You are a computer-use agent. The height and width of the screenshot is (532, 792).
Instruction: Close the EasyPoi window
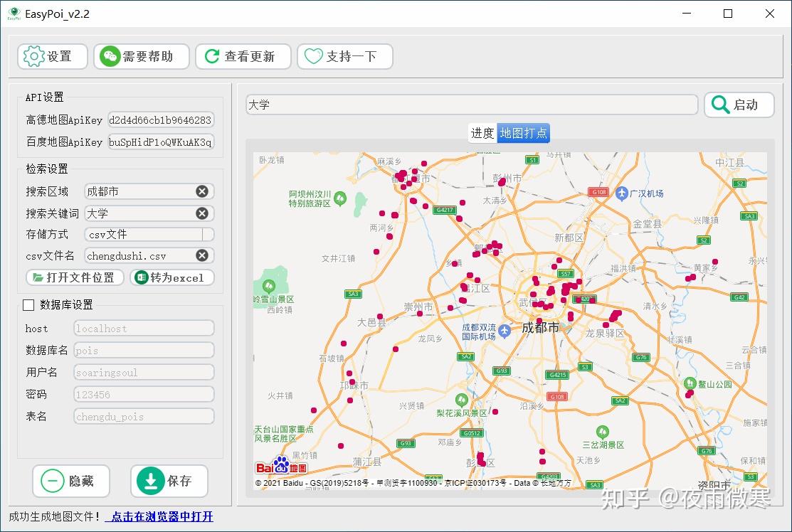pos(770,14)
